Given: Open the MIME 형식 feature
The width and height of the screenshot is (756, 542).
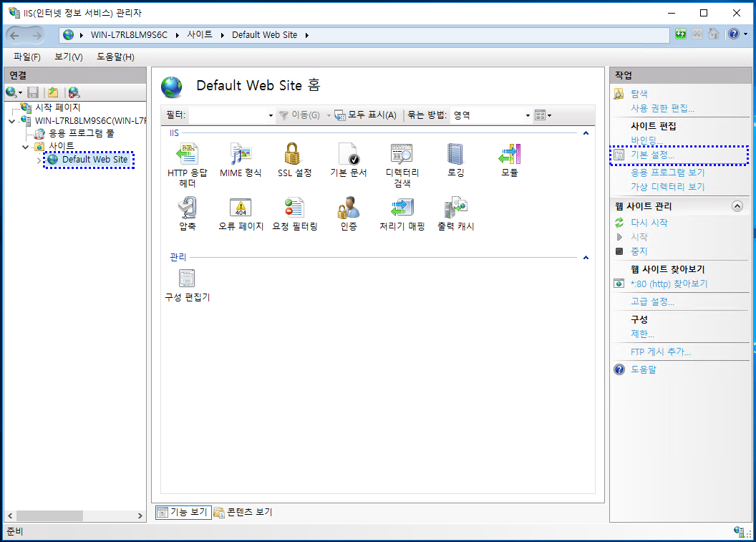Looking at the screenshot, I should (241, 160).
